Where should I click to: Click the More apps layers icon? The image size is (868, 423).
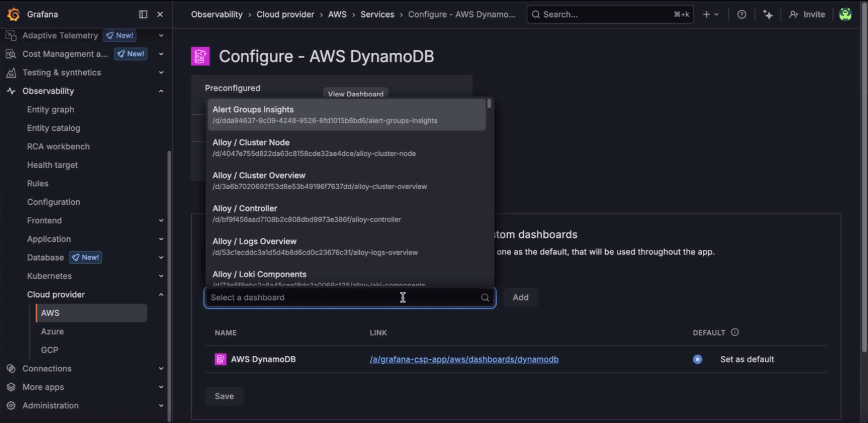(11, 387)
